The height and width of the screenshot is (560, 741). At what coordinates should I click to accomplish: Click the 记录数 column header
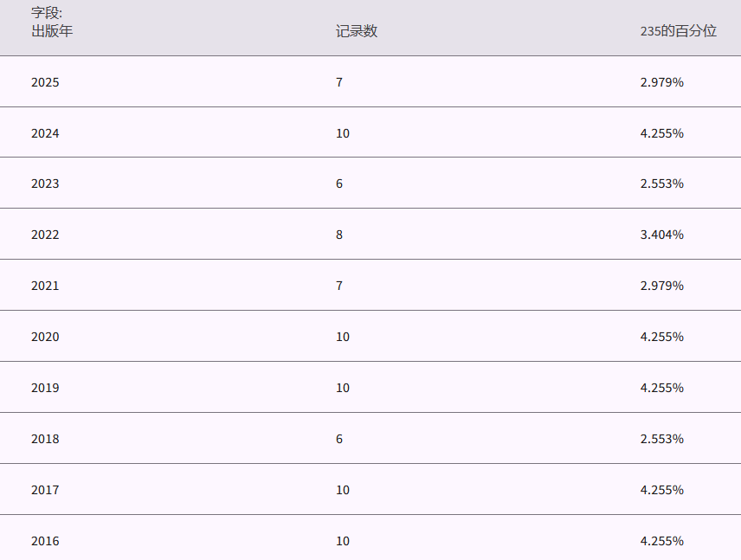pos(357,31)
